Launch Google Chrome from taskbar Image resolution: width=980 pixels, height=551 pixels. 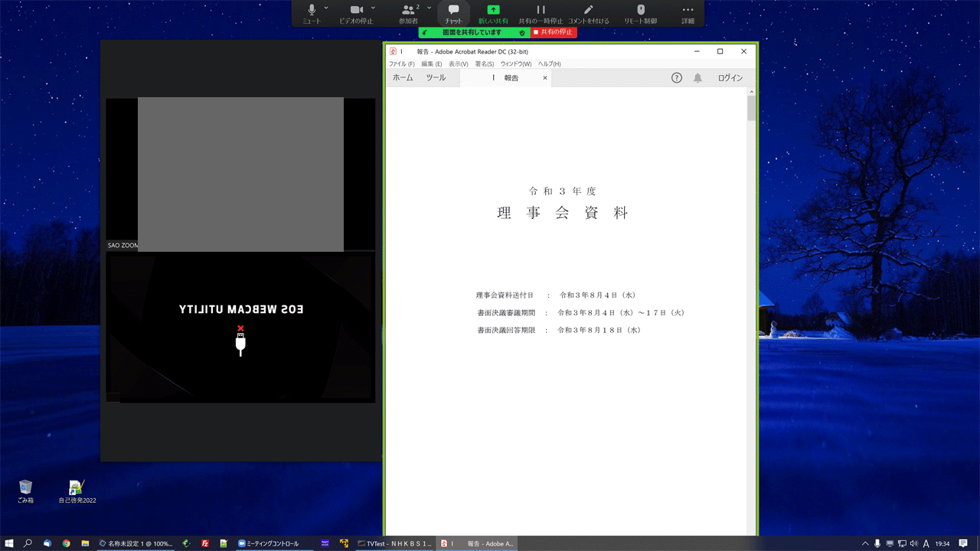pyautogui.click(x=67, y=543)
